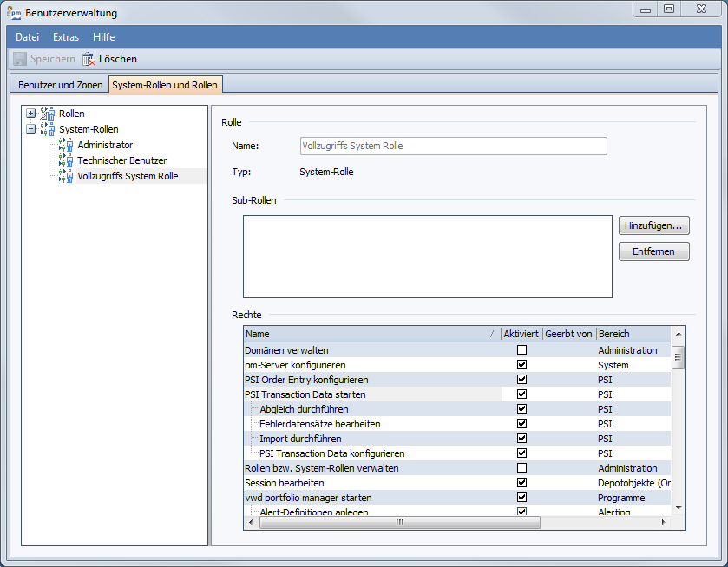Select the Rollen tree node icon
The width and height of the screenshot is (728, 567).
(x=47, y=114)
